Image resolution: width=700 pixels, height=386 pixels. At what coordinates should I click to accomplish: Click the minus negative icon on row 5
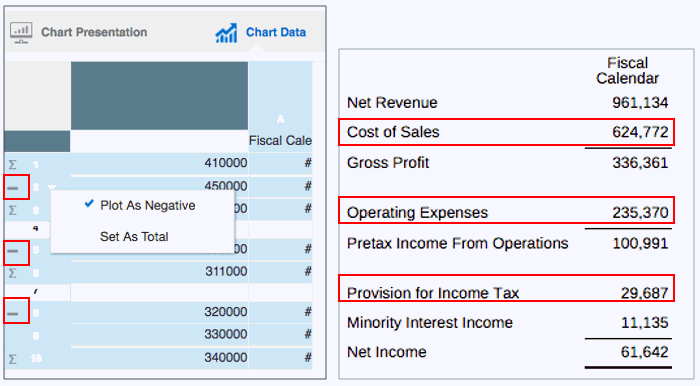(12, 251)
